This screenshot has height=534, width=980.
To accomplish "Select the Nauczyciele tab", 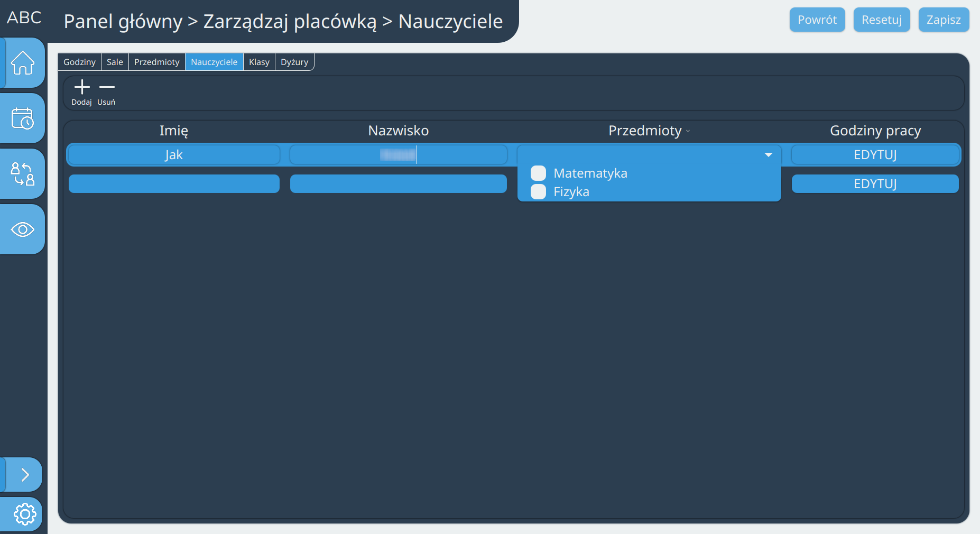I will pos(214,62).
